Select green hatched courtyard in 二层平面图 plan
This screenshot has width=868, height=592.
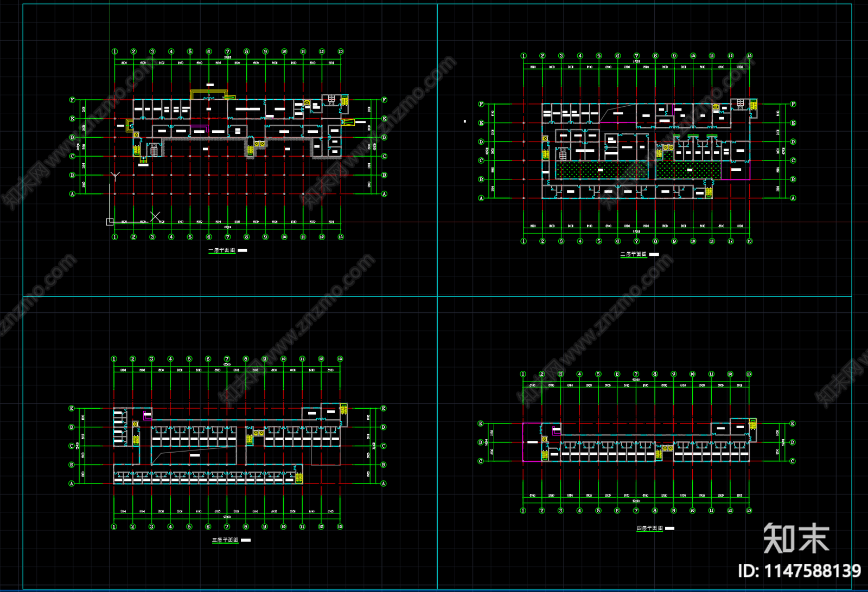(x=602, y=170)
